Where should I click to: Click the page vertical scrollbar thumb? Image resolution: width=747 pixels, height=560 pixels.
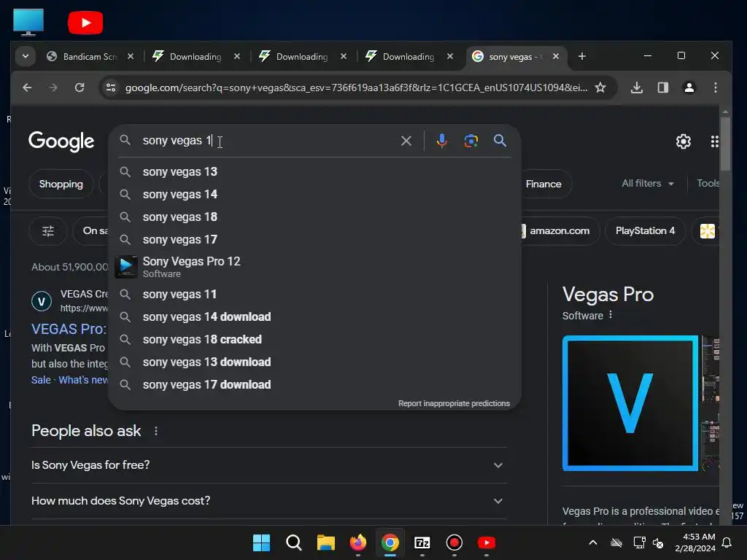[725, 144]
